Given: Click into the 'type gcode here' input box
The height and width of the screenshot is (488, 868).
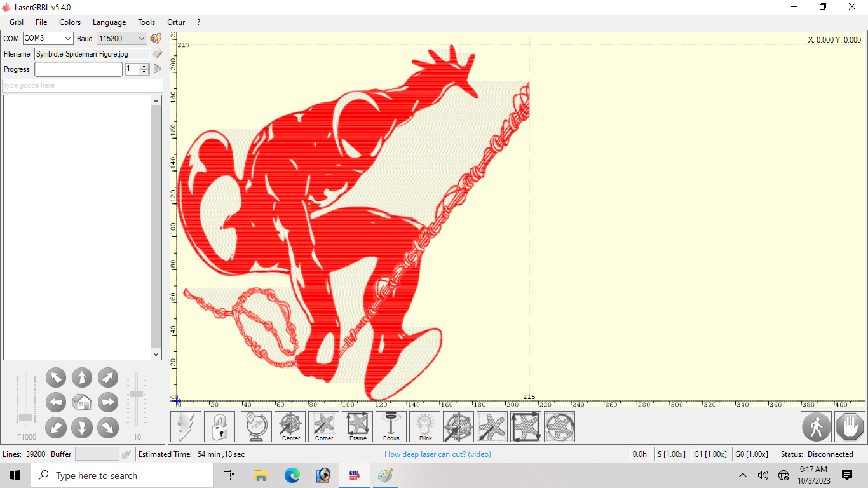Looking at the screenshot, I should [83, 85].
